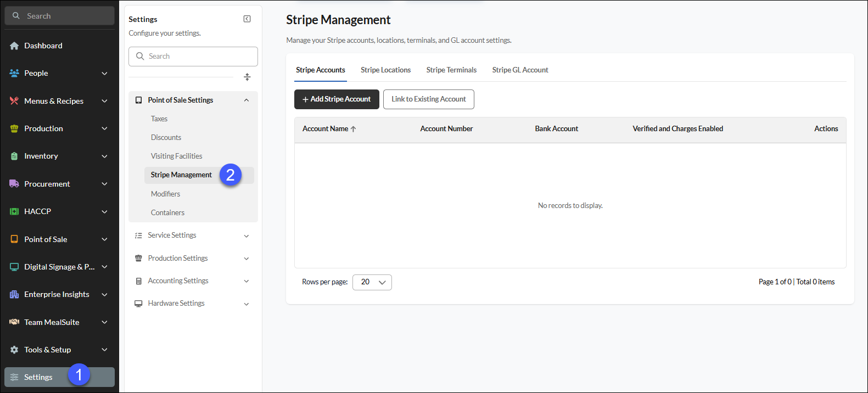Open Discounts settings
The height and width of the screenshot is (393, 868).
click(x=166, y=137)
